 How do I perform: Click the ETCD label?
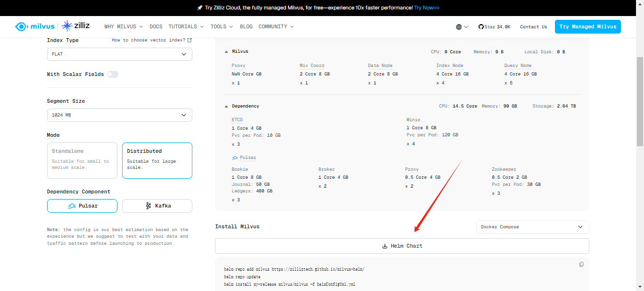[x=237, y=120]
